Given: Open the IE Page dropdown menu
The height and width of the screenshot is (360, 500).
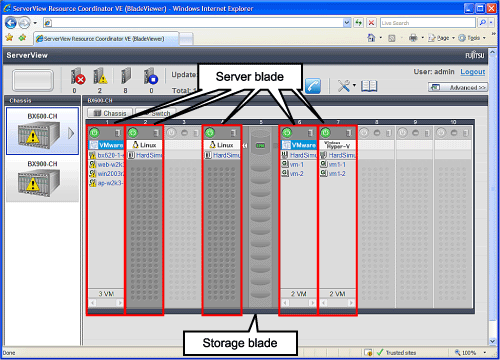Looking at the screenshot, I should coord(441,38).
